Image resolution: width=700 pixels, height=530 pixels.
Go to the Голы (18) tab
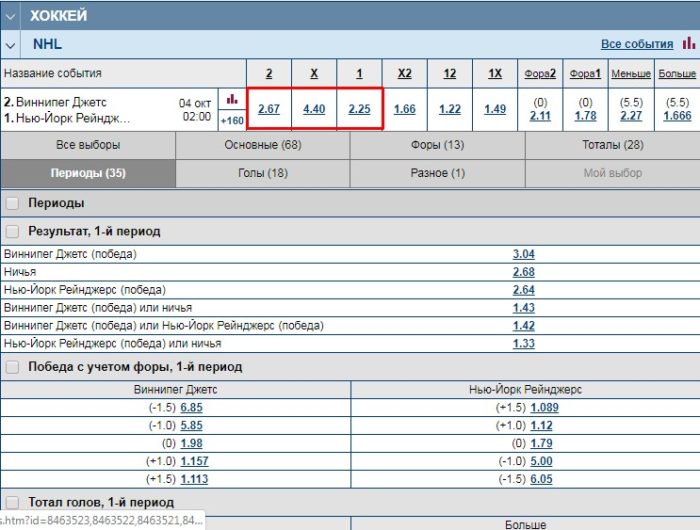[262, 173]
